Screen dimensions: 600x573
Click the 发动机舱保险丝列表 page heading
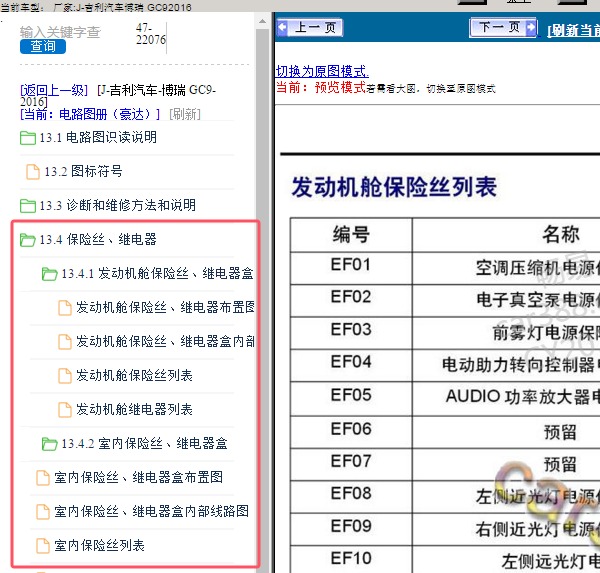pos(394,187)
